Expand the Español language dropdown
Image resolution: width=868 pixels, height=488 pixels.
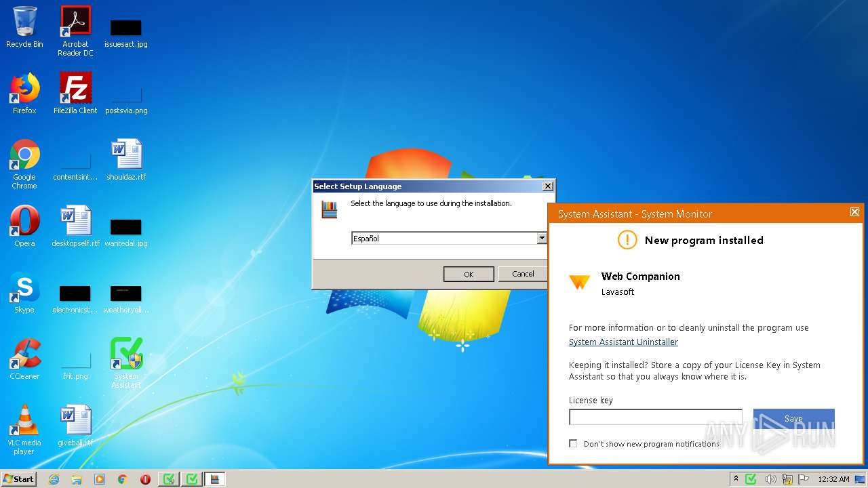541,238
